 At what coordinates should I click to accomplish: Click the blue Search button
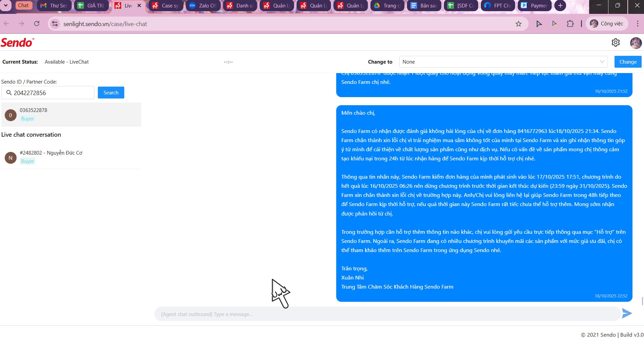click(x=111, y=93)
